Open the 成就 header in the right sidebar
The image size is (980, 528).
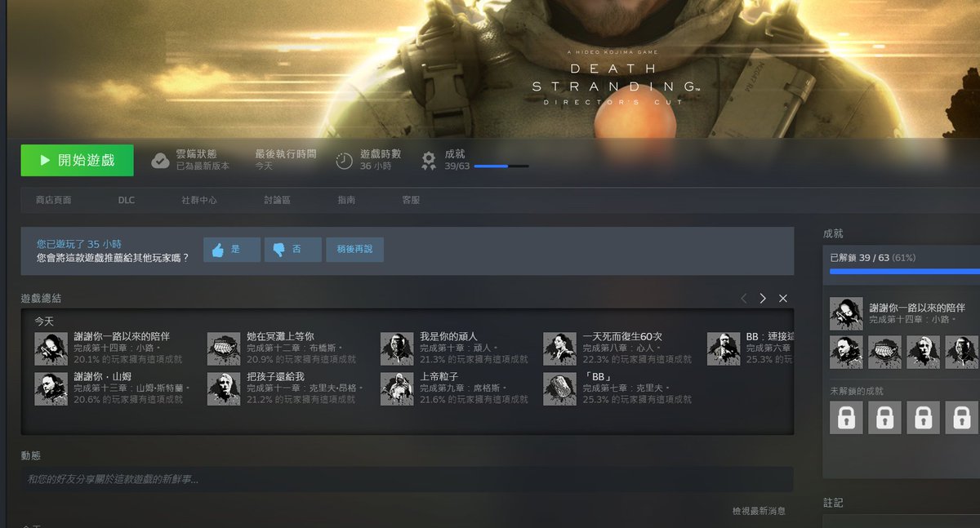833,234
